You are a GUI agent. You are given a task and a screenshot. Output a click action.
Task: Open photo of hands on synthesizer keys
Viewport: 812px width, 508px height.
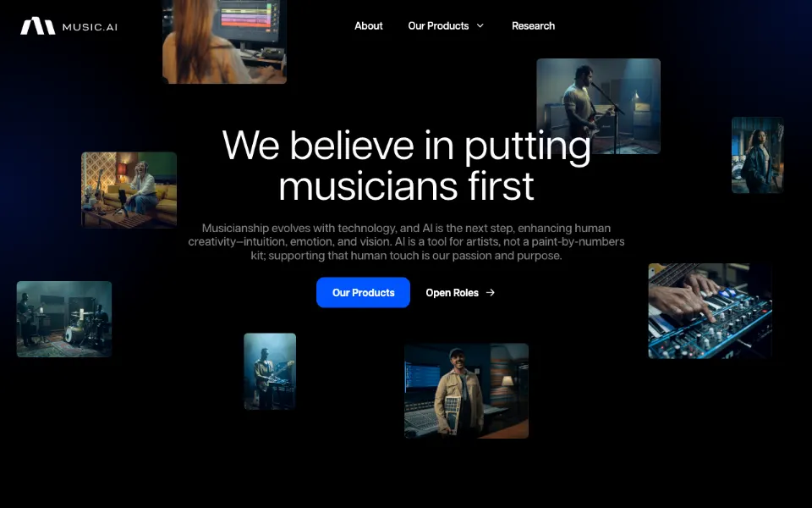coord(710,311)
